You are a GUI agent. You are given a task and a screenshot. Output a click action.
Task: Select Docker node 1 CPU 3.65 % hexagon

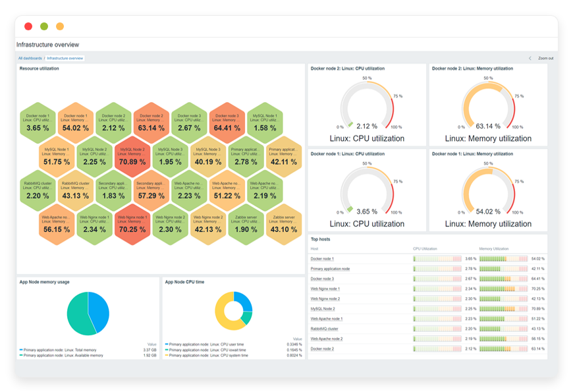pos(38,123)
